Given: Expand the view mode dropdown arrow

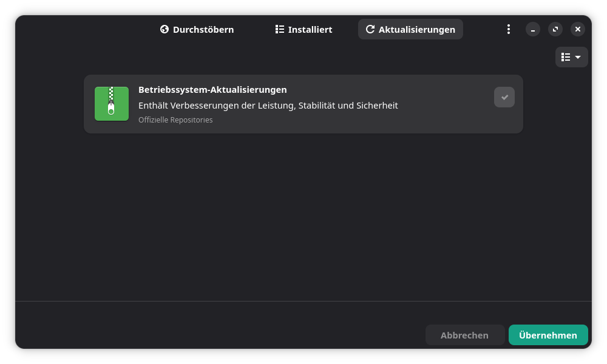Looking at the screenshot, I should pyautogui.click(x=578, y=57).
